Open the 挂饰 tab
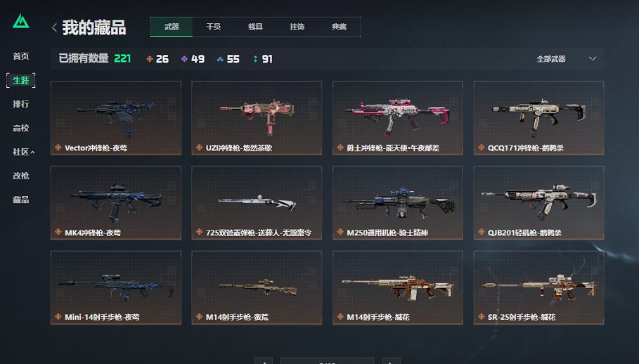Viewport: 639px width, 364px height. point(297,27)
